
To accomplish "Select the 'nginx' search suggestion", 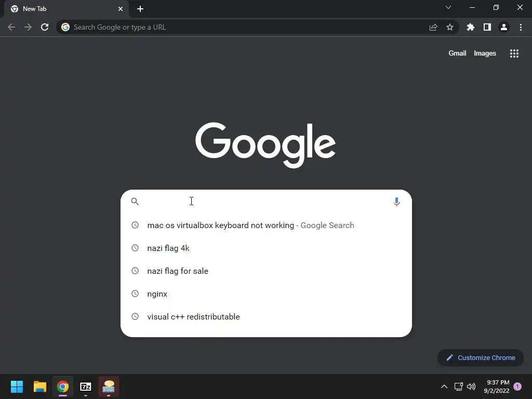I will click(x=267, y=294).
